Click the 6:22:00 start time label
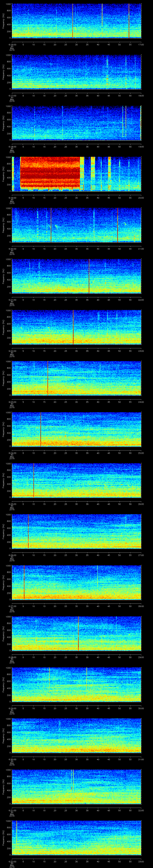The height and width of the screenshot is (868, 153). 12,351
